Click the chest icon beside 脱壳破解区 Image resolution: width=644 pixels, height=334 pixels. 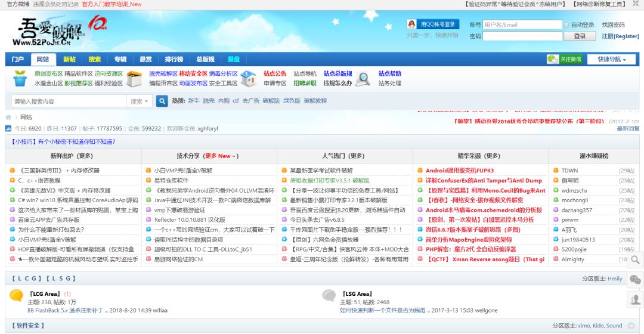[134, 79]
